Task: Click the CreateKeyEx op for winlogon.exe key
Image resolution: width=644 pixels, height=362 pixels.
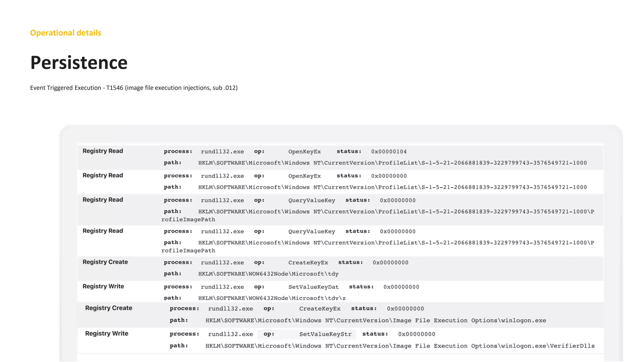Action: (319, 309)
